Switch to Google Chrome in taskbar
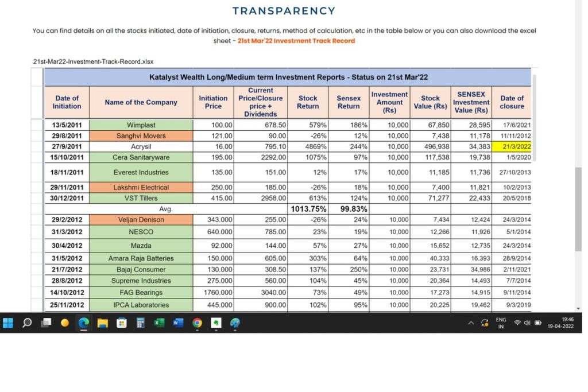Screen dimensions: 588x392 [198, 323]
